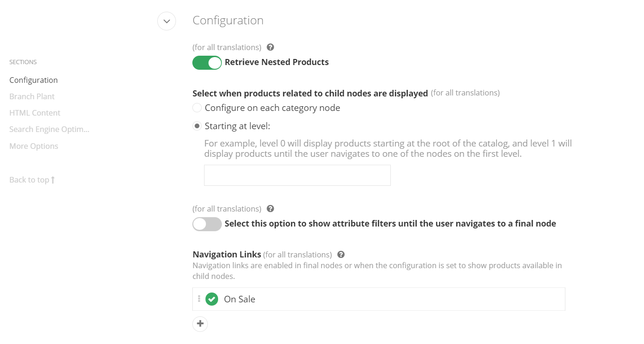
Task: Open the Search Engine Optim... sidebar section
Action: tap(49, 129)
